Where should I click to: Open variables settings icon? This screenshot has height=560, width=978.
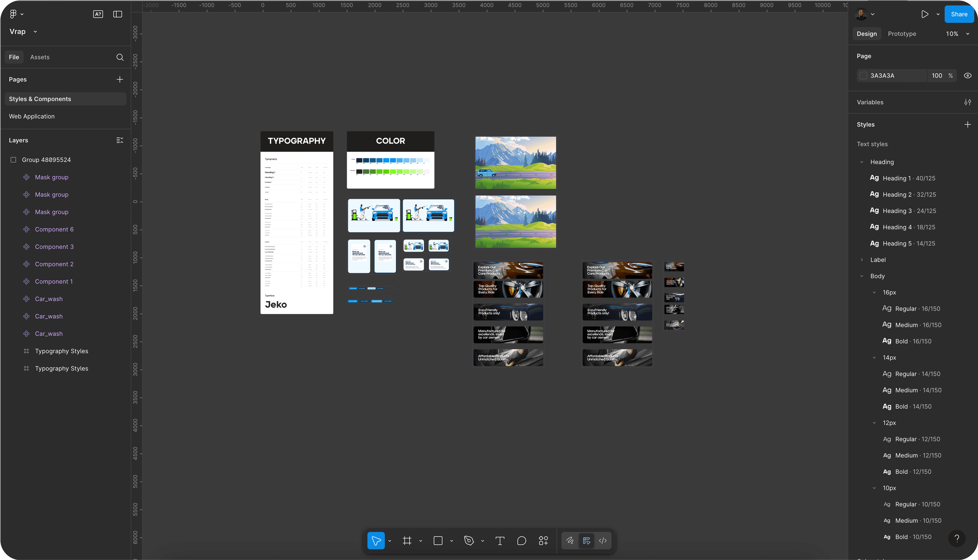click(x=968, y=102)
